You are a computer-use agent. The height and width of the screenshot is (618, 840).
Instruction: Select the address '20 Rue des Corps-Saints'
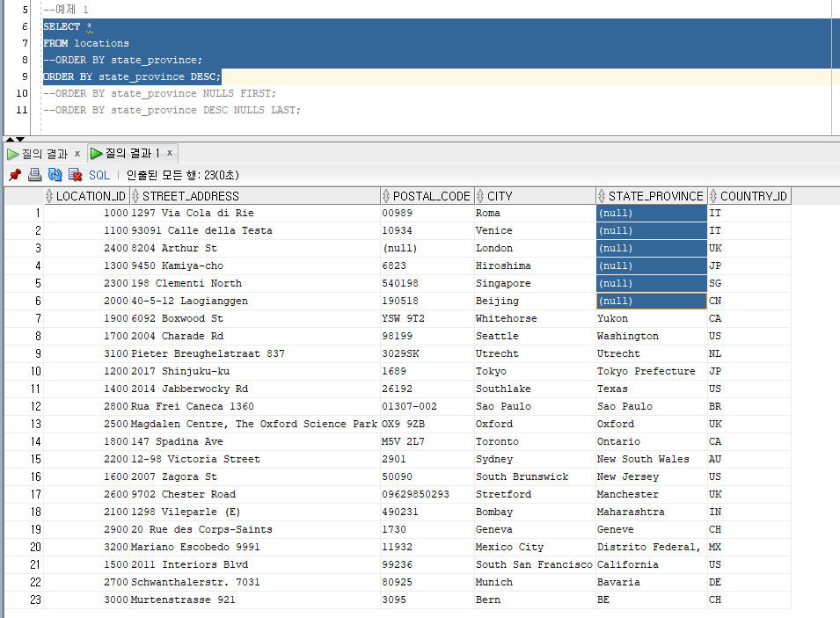(x=255, y=529)
